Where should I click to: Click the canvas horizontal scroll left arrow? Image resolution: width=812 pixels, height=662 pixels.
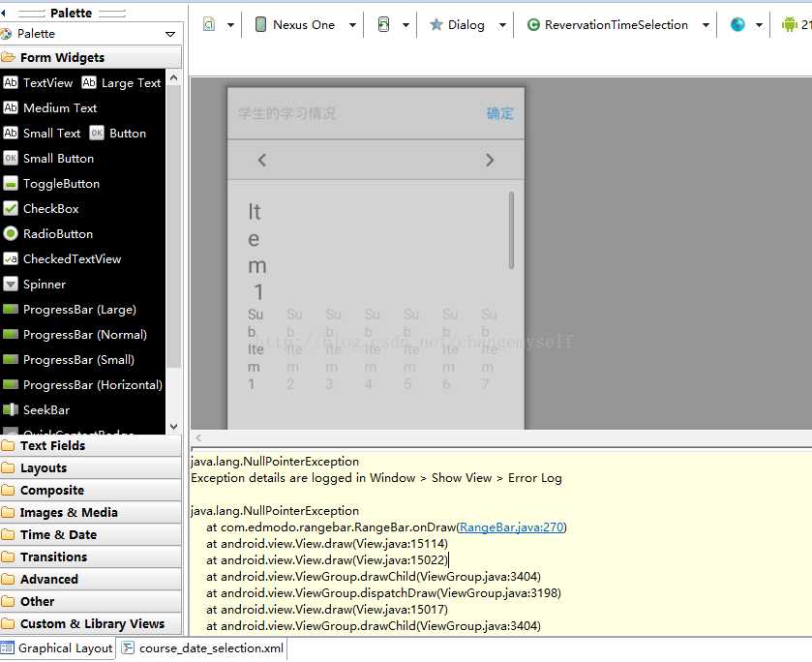coord(198,437)
